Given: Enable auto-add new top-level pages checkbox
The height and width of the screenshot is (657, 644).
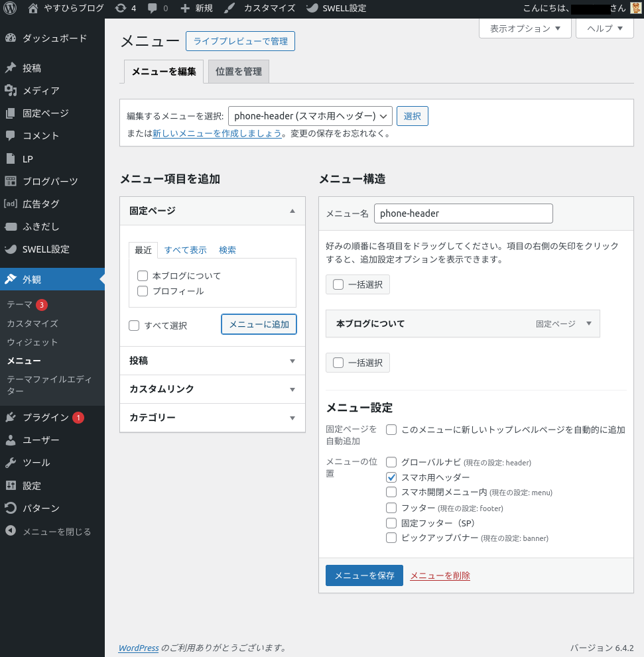Looking at the screenshot, I should pos(391,430).
